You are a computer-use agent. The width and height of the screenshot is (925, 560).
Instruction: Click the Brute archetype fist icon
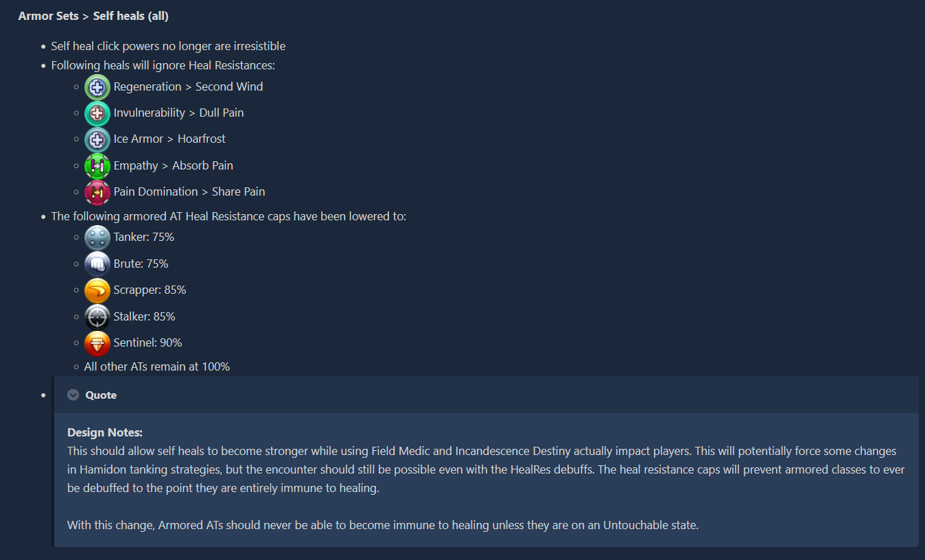coord(97,264)
